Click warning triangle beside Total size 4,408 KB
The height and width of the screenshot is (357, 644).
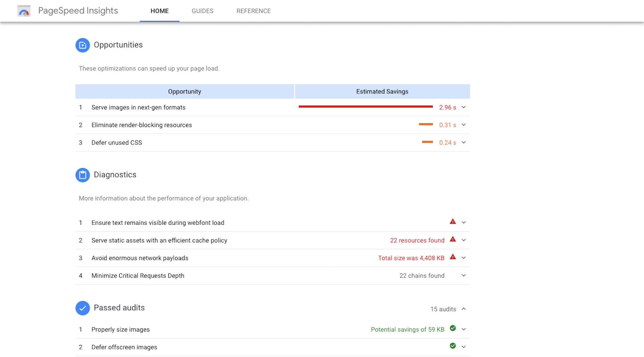click(x=453, y=257)
